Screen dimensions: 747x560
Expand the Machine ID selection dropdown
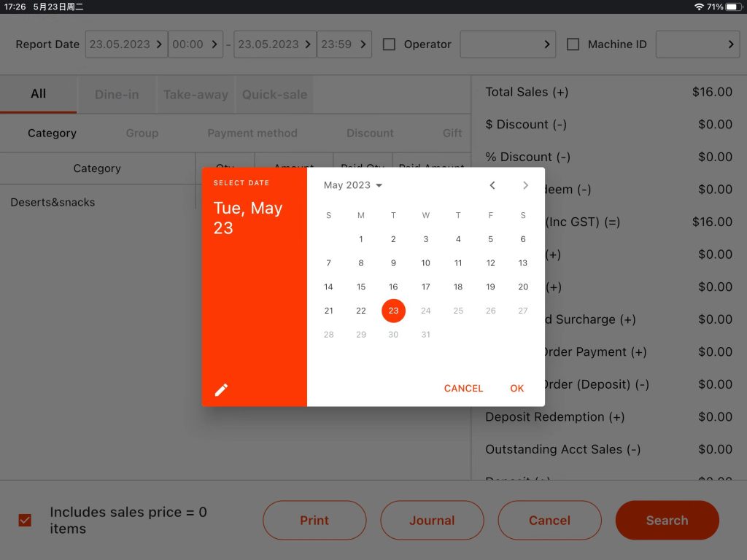(697, 44)
